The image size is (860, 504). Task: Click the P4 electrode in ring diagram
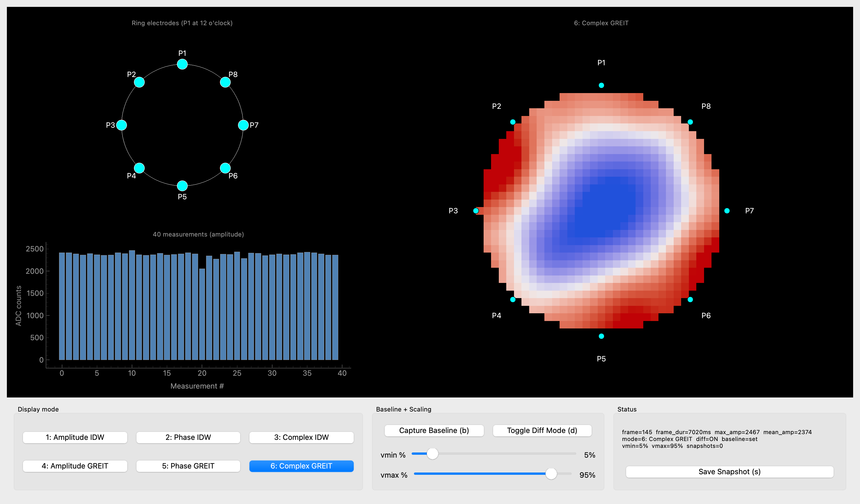139,168
